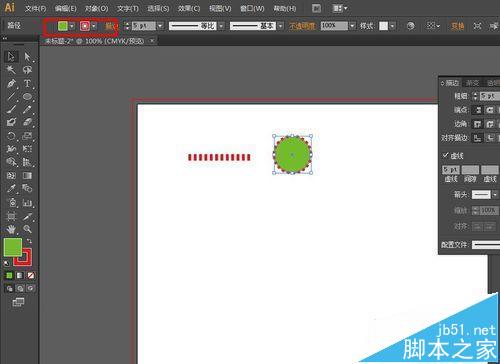Select the Selection tool arrow
500x364 pixels.
[x=11, y=57]
